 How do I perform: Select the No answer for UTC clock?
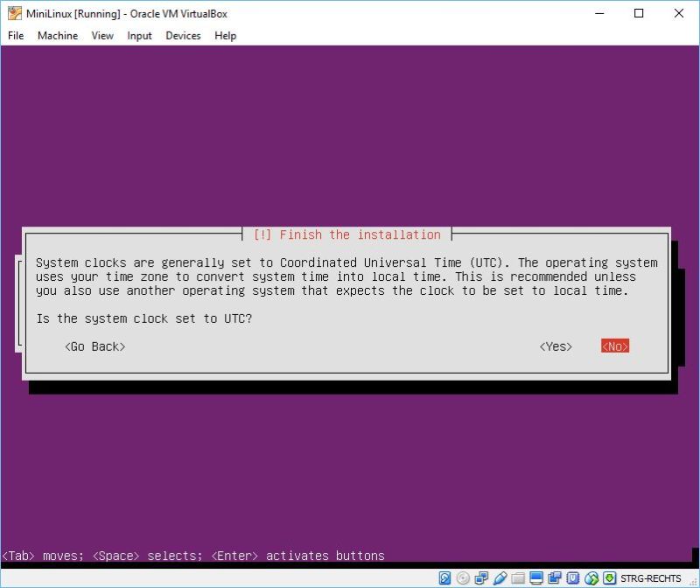(612, 346)
